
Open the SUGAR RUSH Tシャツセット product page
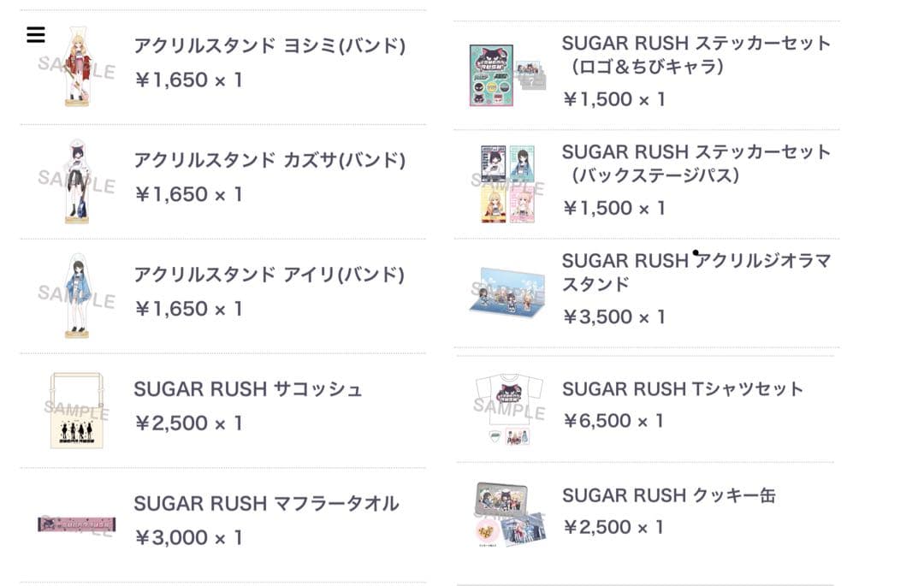[682, 388]
